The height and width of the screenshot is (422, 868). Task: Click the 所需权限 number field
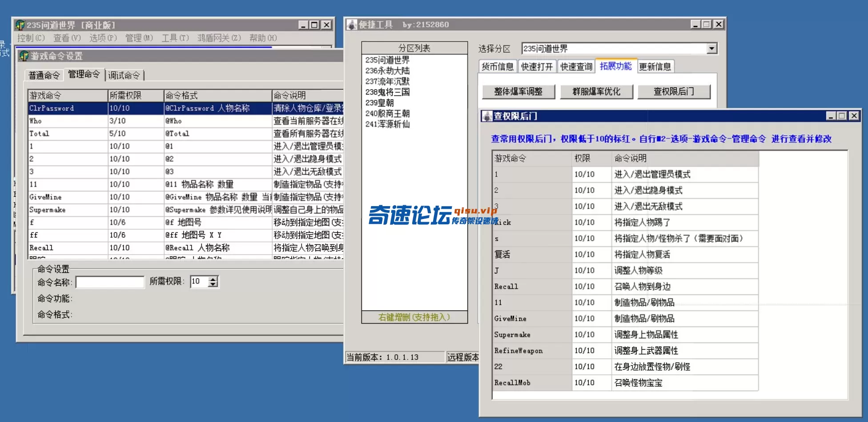tap(200, 281)
